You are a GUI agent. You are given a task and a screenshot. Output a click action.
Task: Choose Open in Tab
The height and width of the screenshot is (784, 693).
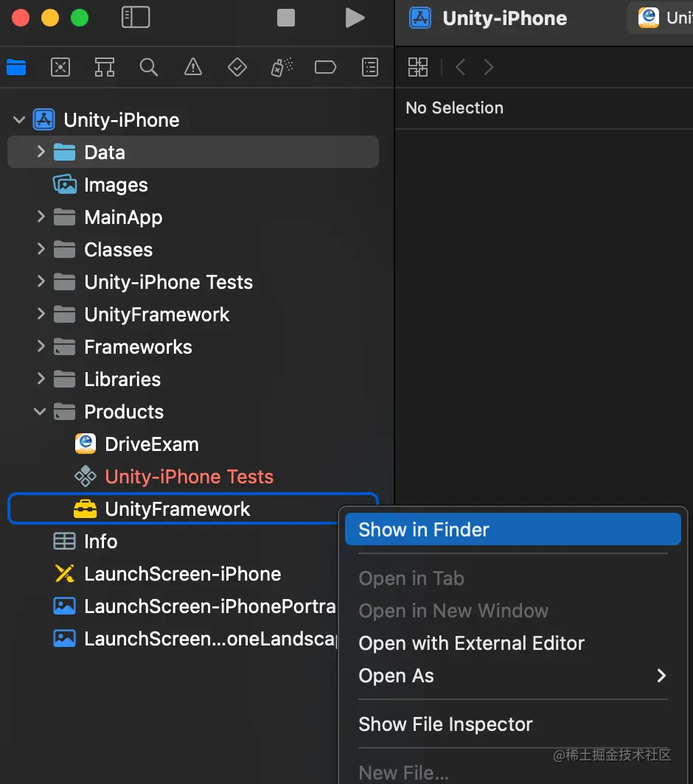pos(513,578)
